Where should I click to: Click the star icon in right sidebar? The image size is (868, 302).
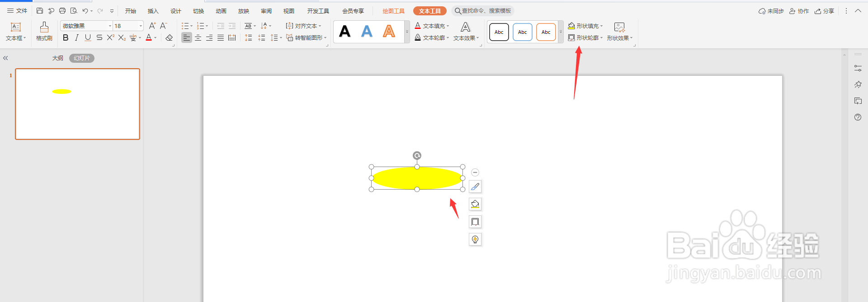(x=858, y=84)
